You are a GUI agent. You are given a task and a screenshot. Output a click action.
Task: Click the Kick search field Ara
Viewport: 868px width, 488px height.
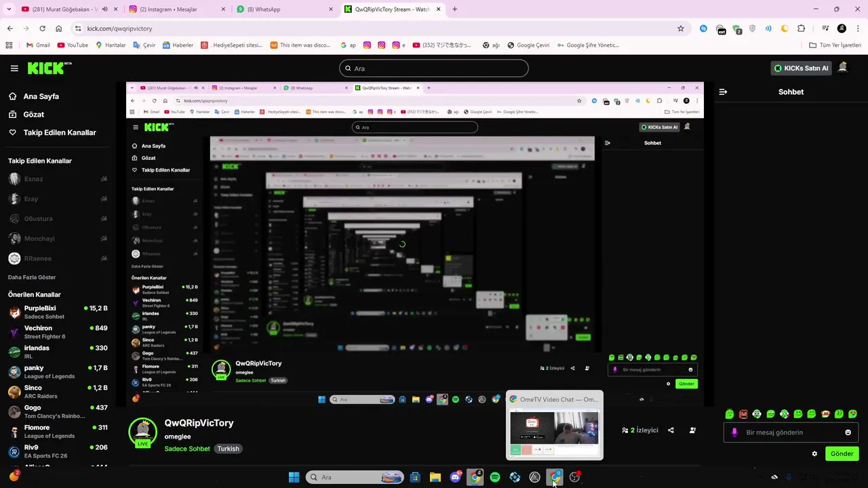tap(434, 68)
